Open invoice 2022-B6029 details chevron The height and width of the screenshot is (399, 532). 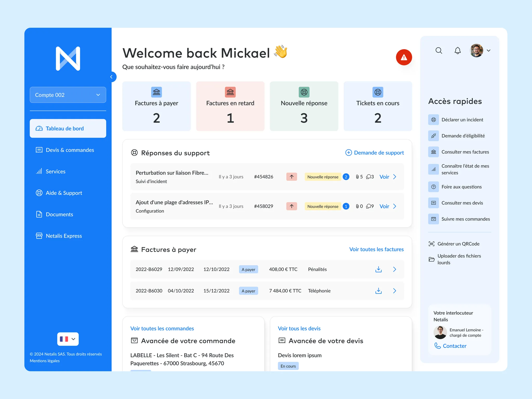pyautogui.click(x=395, y=269)
